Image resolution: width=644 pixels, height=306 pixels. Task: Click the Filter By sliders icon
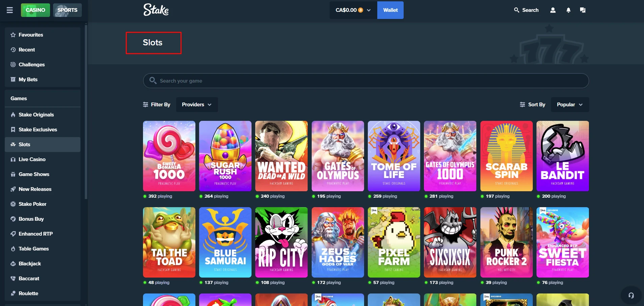coord(146,105)
